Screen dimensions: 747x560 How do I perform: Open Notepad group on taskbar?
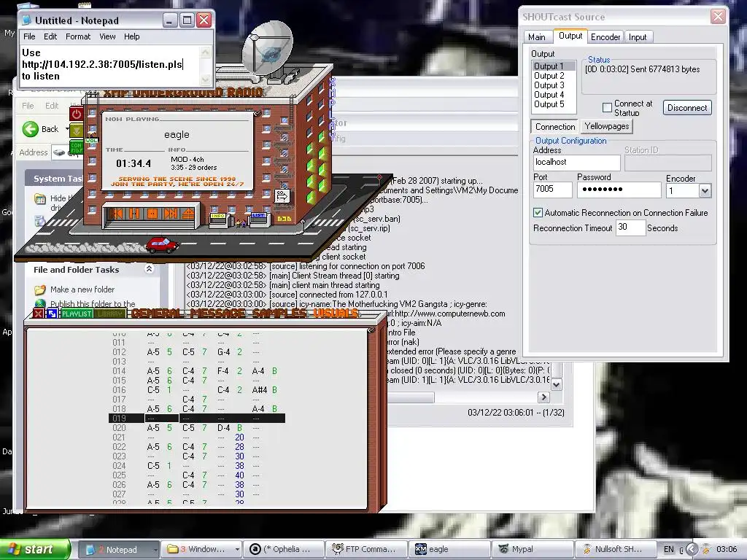tap(119, 550)
